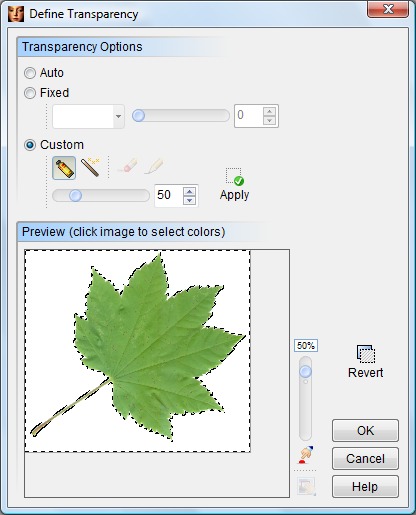
Task: Select the magic wand tool
Action: (90, 167)
